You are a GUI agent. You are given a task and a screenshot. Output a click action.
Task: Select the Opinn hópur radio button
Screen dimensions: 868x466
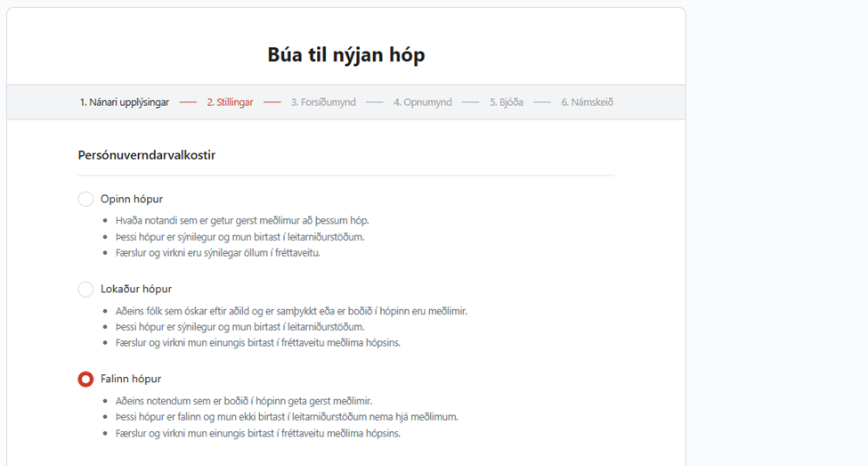[x=85, y=199]
